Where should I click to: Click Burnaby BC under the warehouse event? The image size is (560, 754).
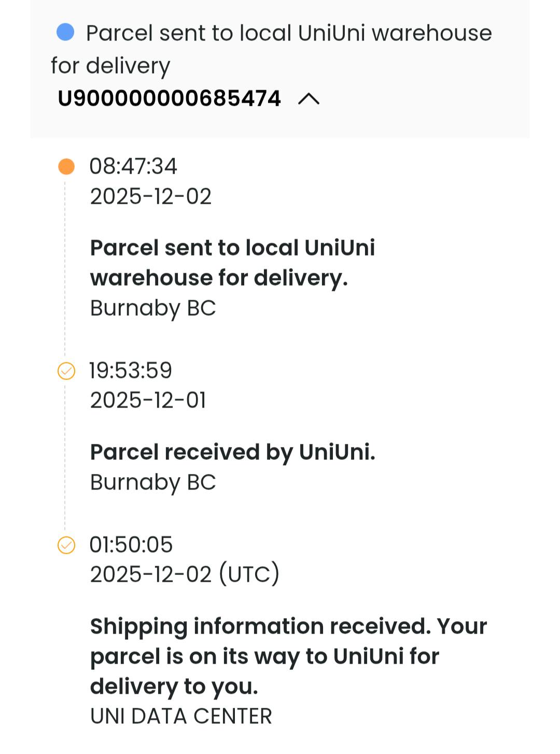click(x=153, y=308)
